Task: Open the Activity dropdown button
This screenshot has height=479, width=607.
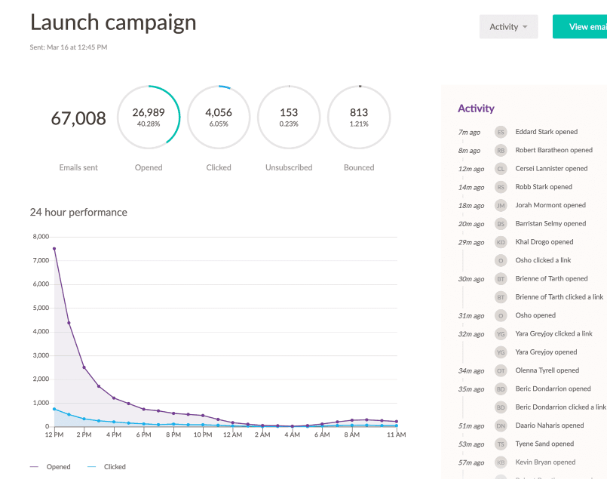Action: click(x=508, y=27)
